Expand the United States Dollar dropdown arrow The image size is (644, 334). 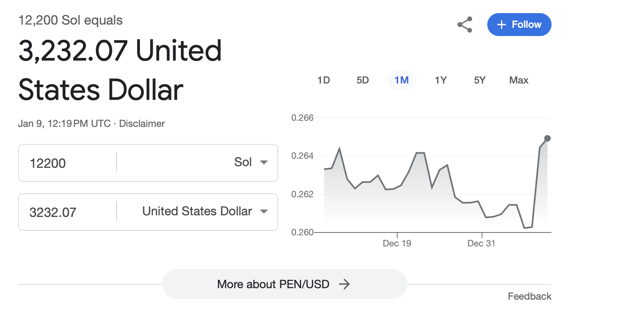click(264, 212)
